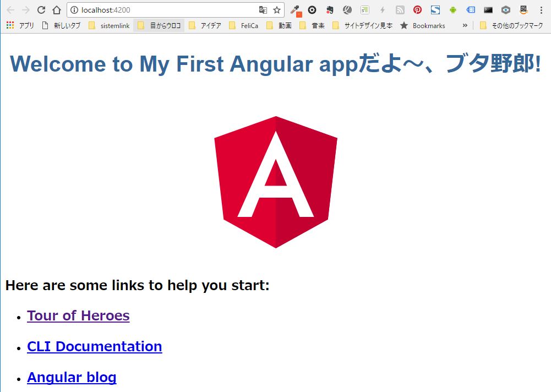
Task: Open the CLI Documentation link
Action: 95,346
